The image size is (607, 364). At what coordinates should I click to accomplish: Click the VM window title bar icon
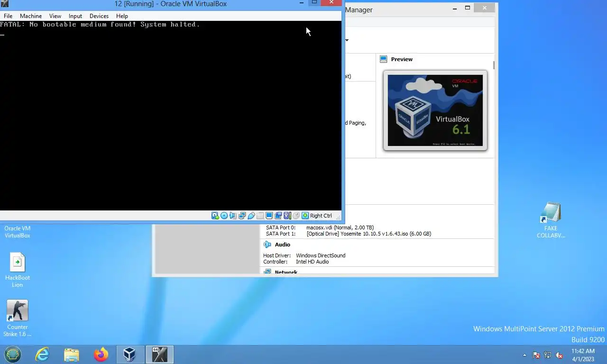coord(4,3)
